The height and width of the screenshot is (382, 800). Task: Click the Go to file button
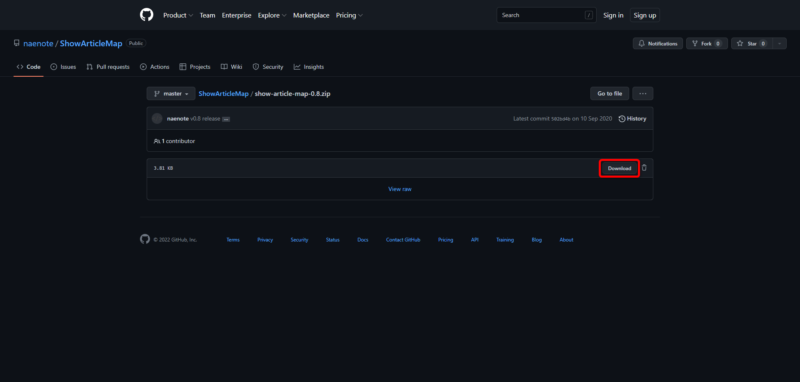point(610,94)
